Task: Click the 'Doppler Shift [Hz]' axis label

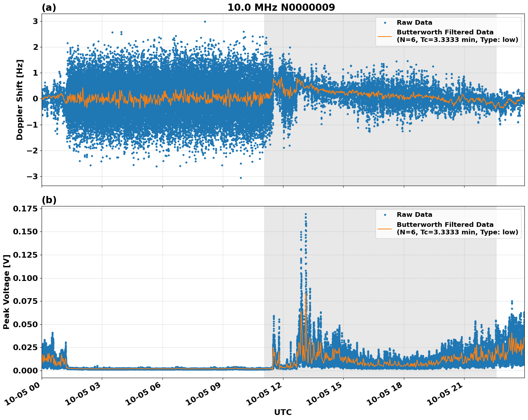Action: pyautogui.click(x=20, y=100)
